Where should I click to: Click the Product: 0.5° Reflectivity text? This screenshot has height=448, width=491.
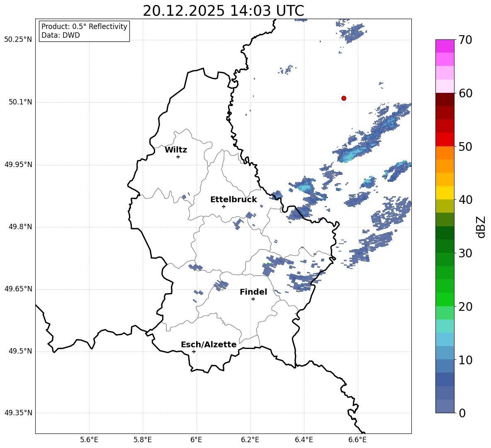(x=84, y=27)
